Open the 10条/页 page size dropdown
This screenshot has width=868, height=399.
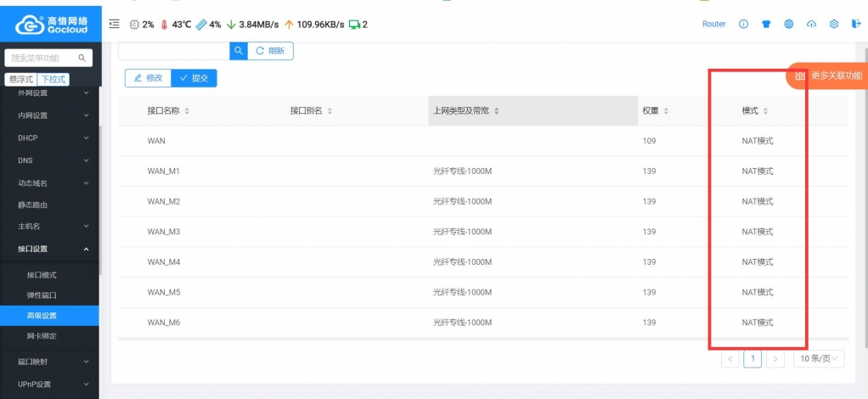819,358
